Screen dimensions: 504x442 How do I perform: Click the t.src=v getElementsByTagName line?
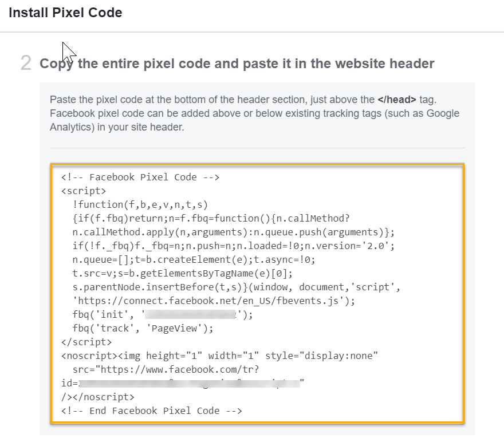tap(183, 273)
